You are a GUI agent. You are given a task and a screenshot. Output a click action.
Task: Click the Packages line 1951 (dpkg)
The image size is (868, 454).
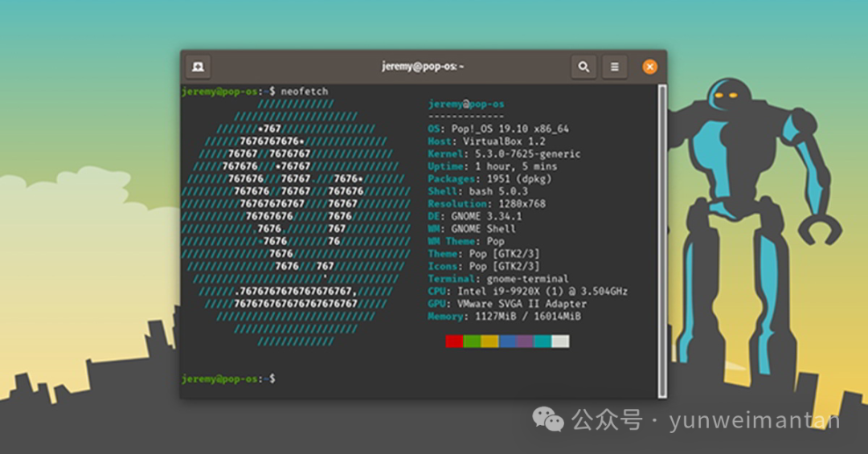489,179
